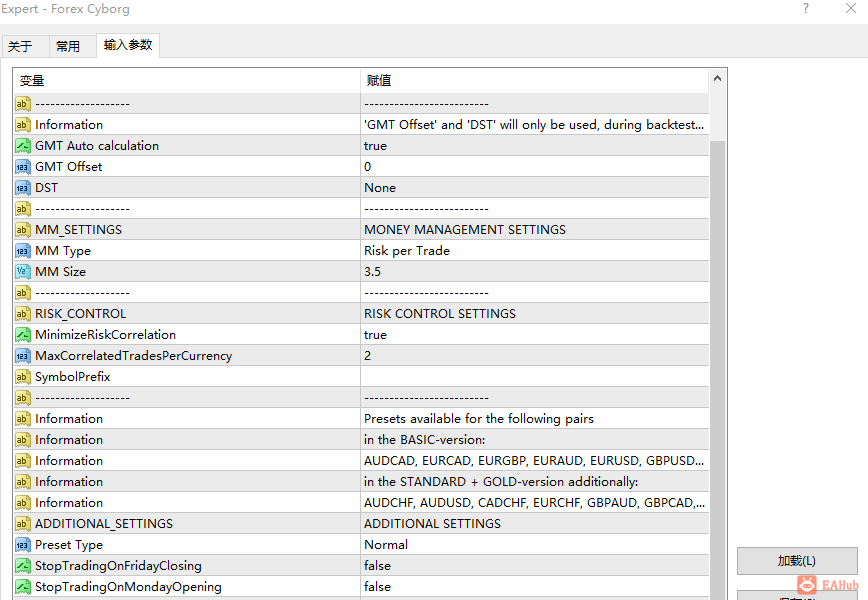The image size is (868, 600).
Task: Click the double icon beside MM Size
Action: click(x=23, y=272)
